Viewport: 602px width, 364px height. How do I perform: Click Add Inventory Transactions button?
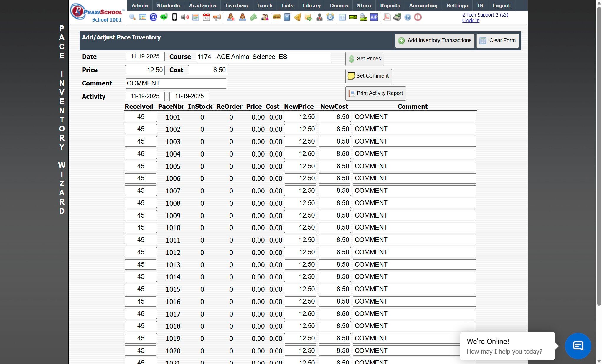[435, 41]
